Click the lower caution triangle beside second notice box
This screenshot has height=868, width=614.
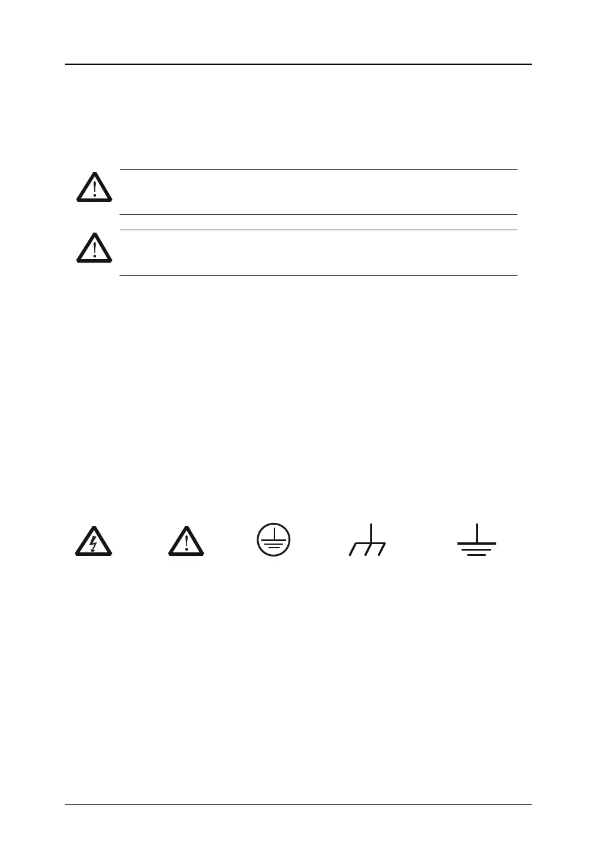click(x=94, y=248)
